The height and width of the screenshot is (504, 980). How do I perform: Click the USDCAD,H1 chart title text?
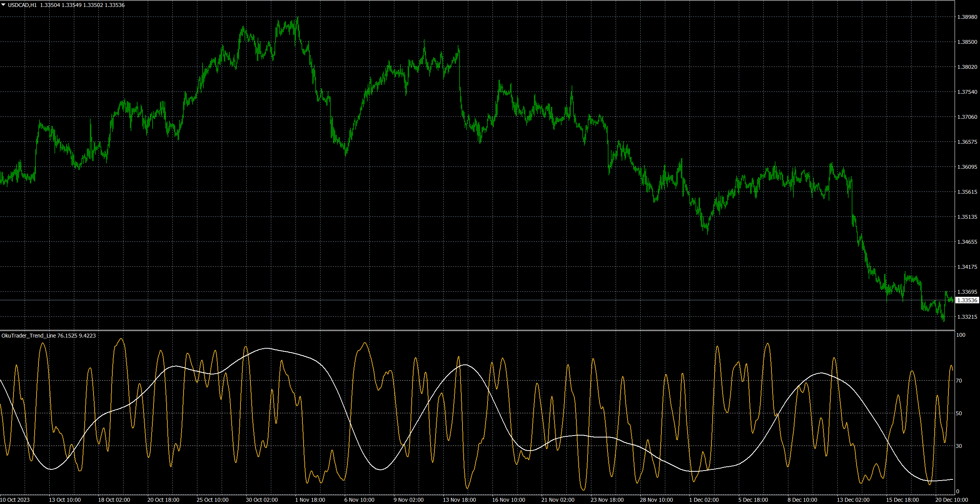pos(22,5)
